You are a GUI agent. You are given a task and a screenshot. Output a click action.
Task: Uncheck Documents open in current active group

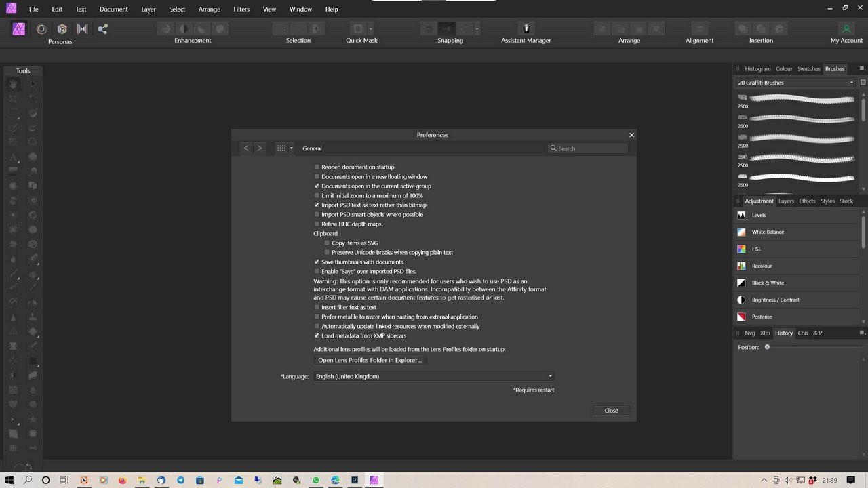(x=317, y=186)
